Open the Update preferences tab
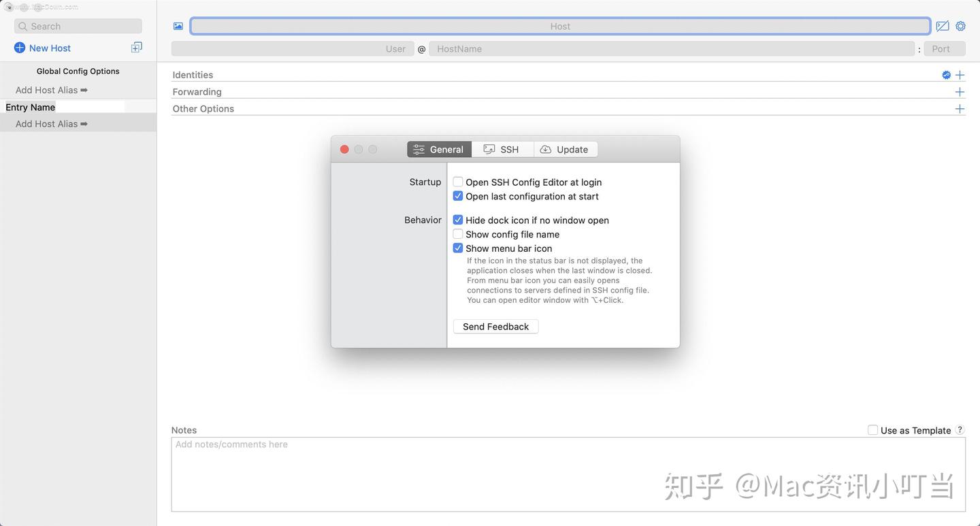This screenshot has width=980, height=526. (566, 149)
